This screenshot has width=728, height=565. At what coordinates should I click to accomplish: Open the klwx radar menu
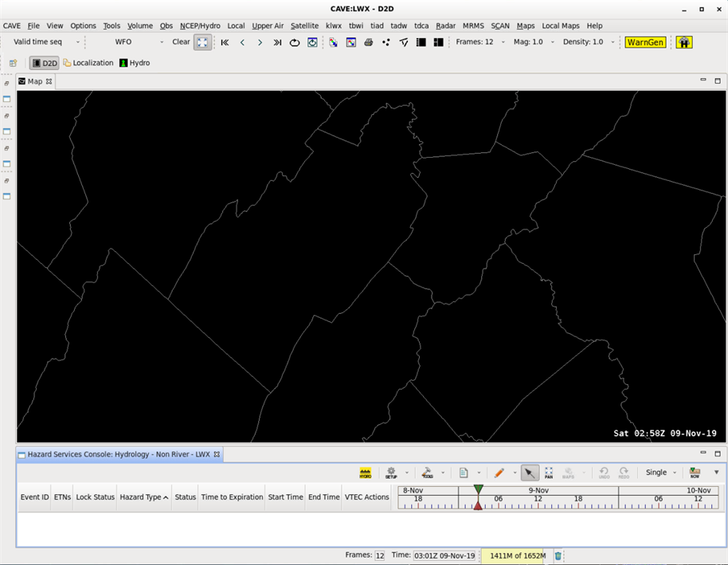coord(334,26)
